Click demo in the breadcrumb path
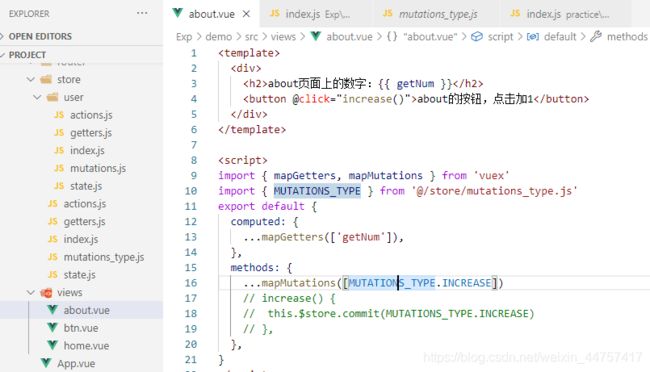This screenshot has width=650, height=372. (218, 37)
